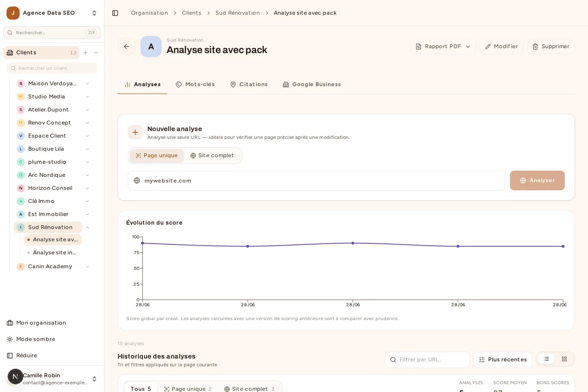588x392 pixels.
Task: Open Camille Robin user menu
Action: pos(52,379)
